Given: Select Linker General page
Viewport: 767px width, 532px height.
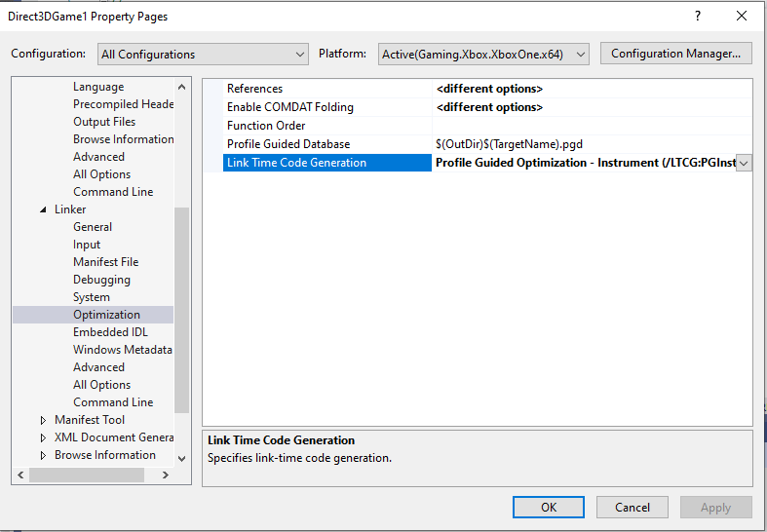Looking at the screenshot, I should 93,227.
